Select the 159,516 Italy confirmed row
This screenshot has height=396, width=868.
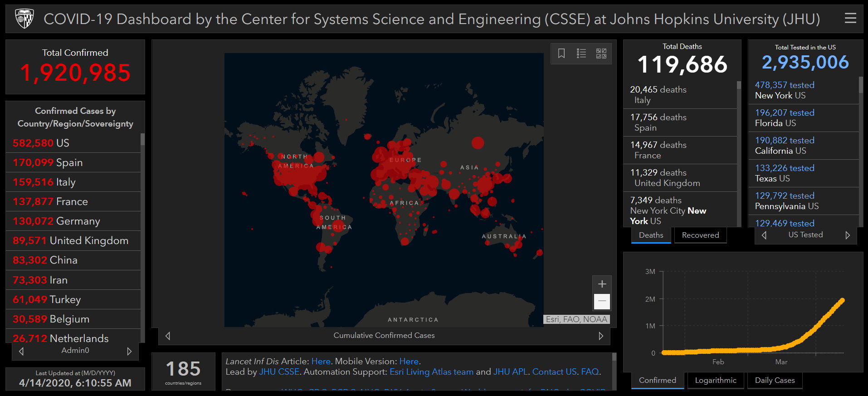coord(73,182)
